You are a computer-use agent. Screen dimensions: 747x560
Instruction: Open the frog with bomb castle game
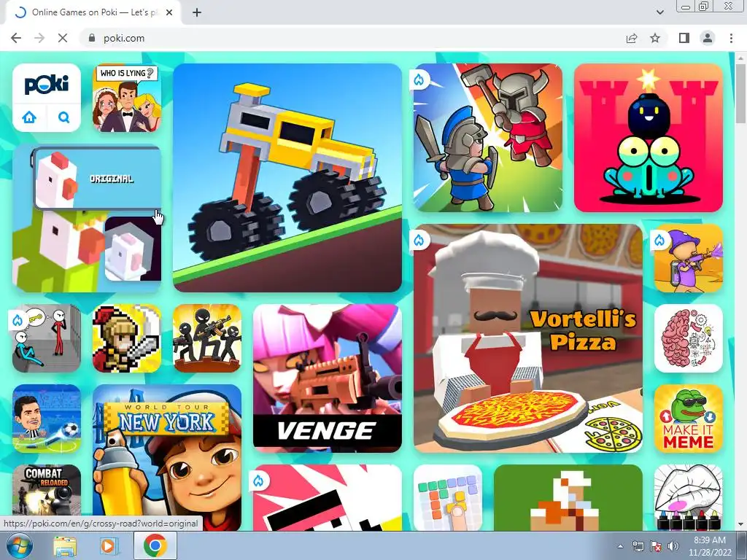[649, 138]
